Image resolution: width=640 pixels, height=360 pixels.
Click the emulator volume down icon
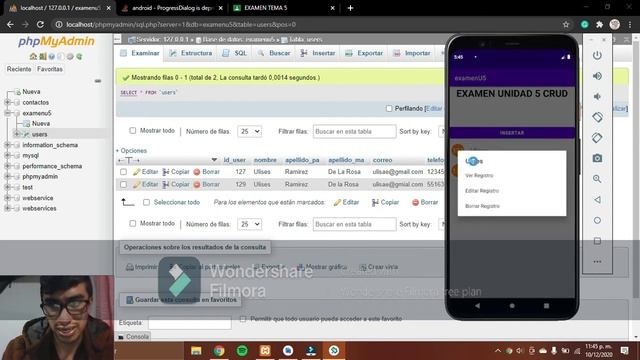pos(597,97)
